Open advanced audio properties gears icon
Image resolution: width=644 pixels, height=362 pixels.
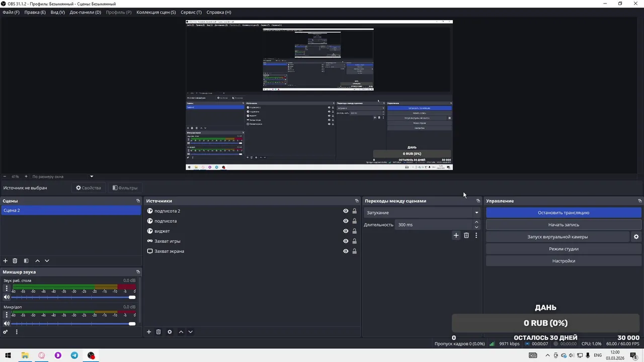click(6, 332)
